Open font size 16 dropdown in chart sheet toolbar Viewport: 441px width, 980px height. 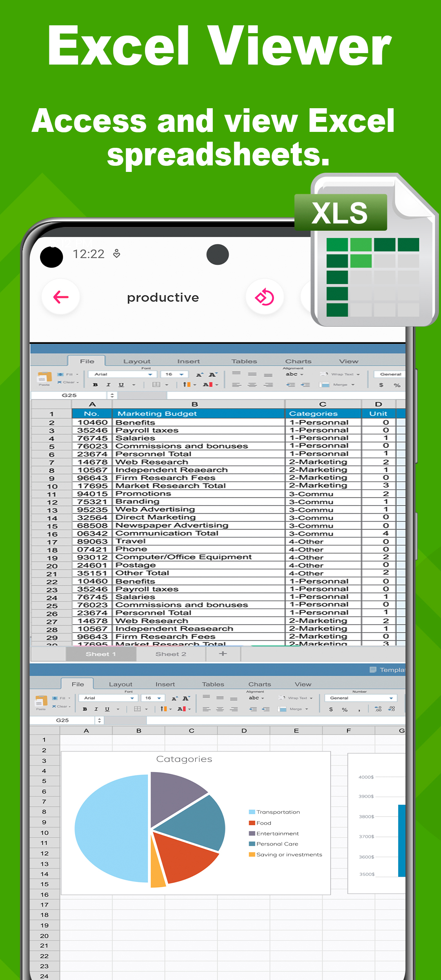(x=153, y=698)
